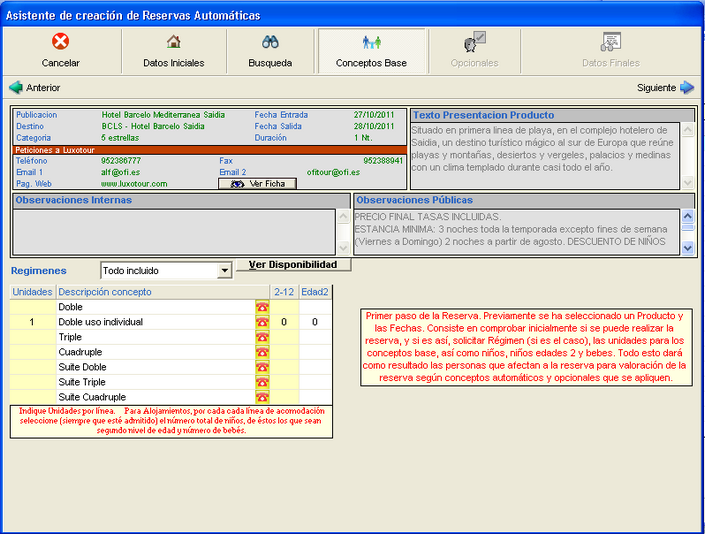Select the Datos Finales step label
Image resolution: width=705 pixels, height=534 pixels.
pos(611,63)
